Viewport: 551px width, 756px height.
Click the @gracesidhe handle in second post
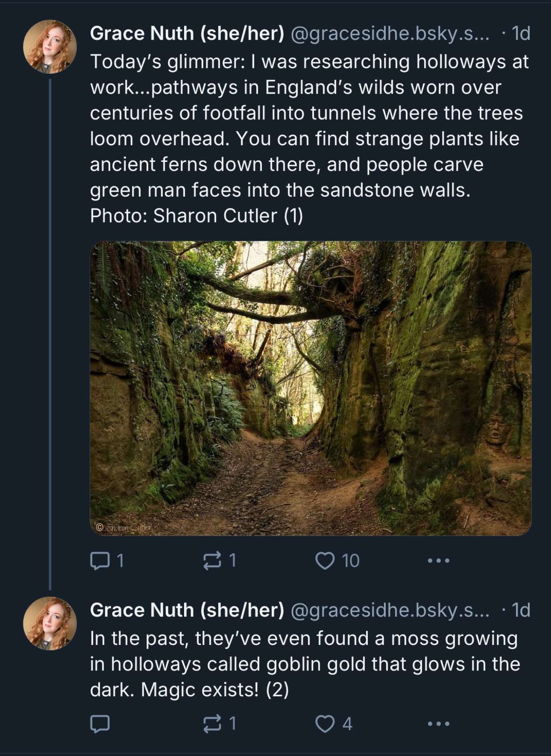(x=388, y=610)
